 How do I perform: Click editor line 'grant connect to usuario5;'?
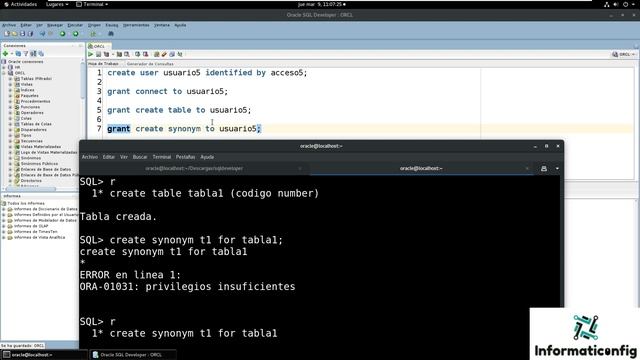[167, 91]
